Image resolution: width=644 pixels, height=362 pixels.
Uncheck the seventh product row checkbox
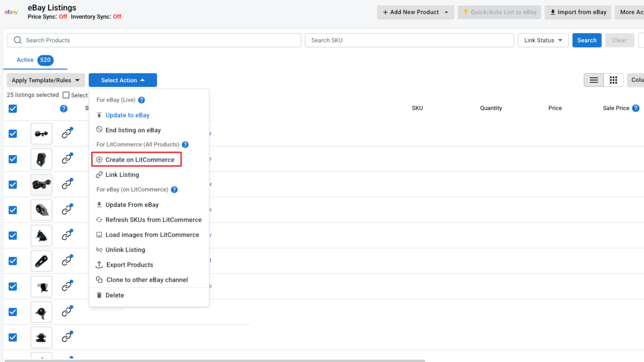13,287
